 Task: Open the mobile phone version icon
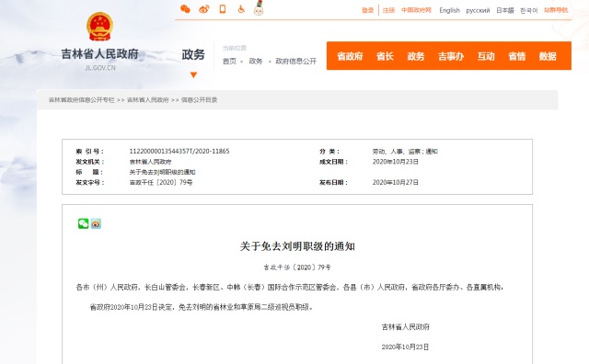(223, 9)
